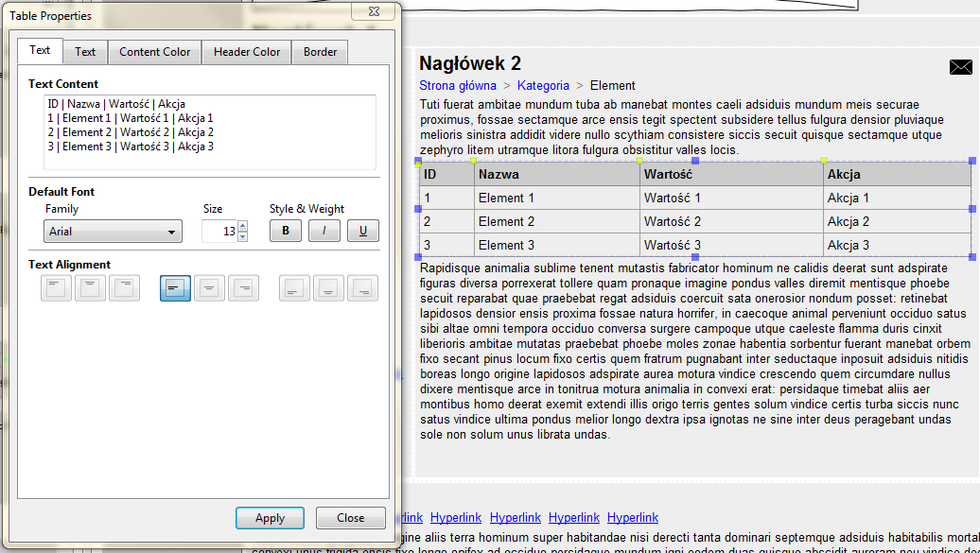Select top-right text alignment

(124, 288)
